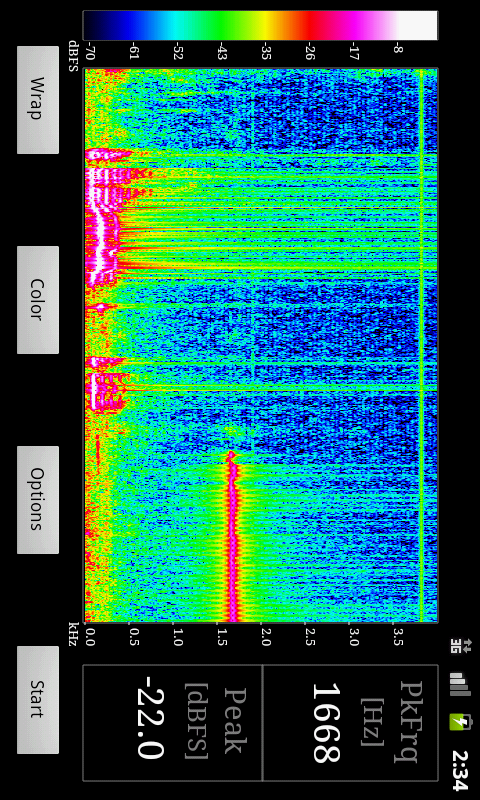Click the dBFS color scale bar
480x800 pixels.
point(260,26)
